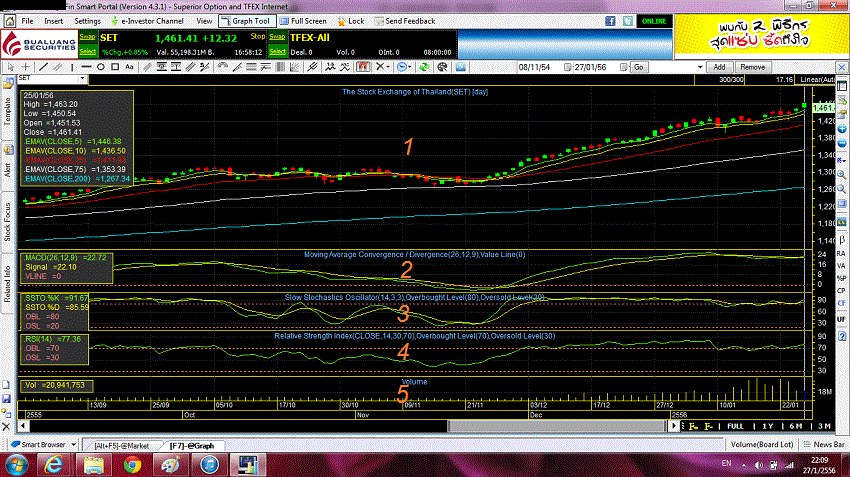Select the circle drawing tool
This screenshot has height=477, width=850.
[x=100, y=67]
